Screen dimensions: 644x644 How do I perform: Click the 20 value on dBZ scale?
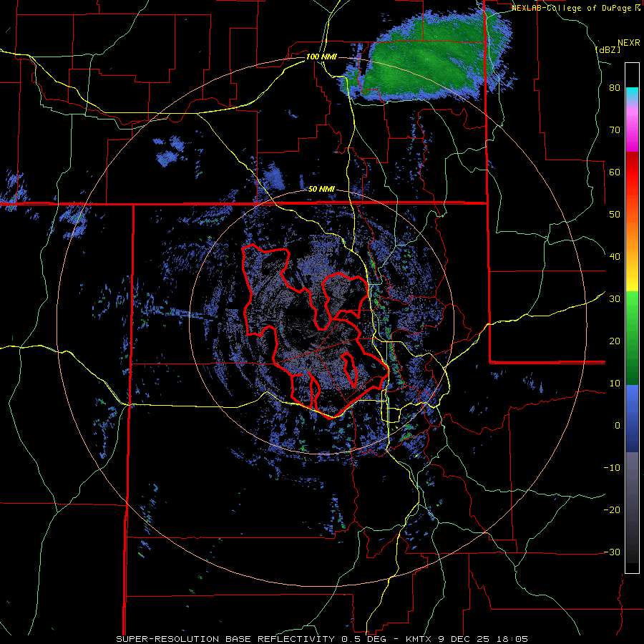click(615, 341)
